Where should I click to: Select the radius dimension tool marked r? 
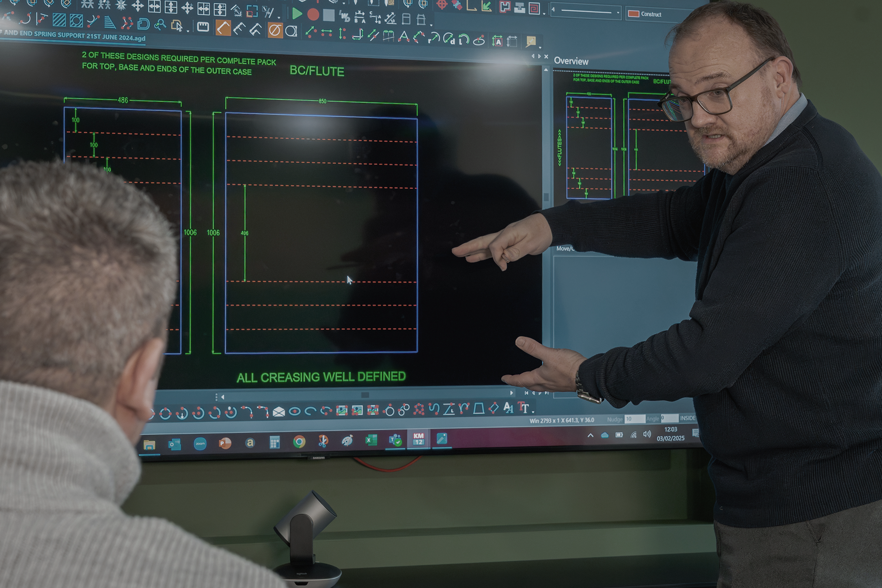[x=433, y=38]
